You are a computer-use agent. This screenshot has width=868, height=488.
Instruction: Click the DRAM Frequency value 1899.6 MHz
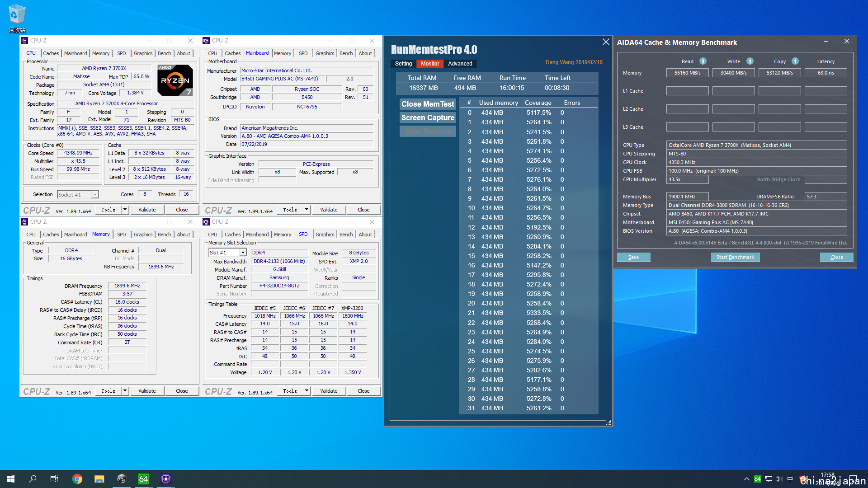coord(127,286)
